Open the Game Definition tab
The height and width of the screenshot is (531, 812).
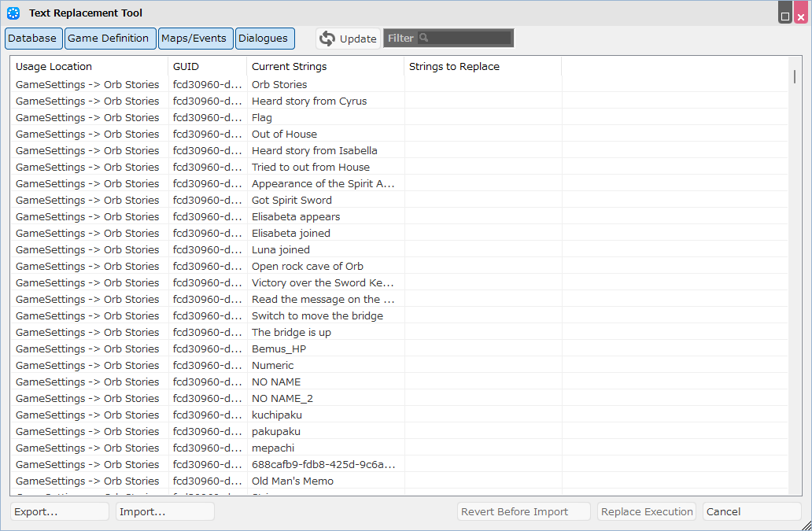[109, 38]
